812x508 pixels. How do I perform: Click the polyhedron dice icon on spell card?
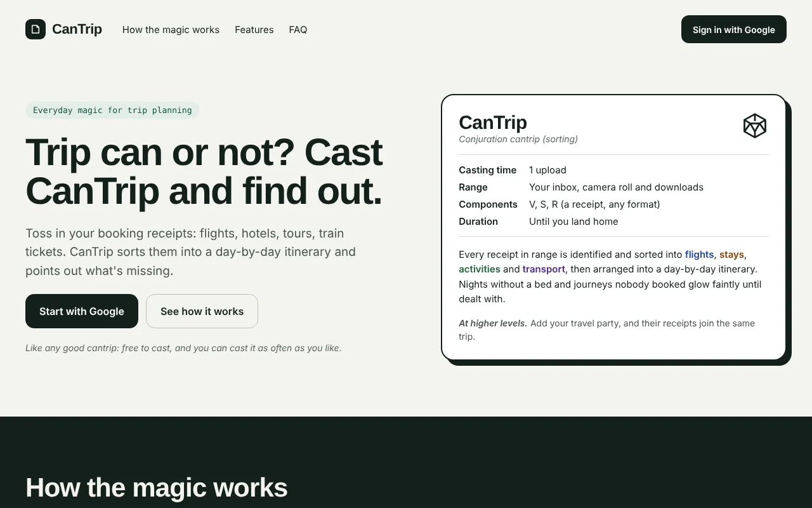point(755,126)
